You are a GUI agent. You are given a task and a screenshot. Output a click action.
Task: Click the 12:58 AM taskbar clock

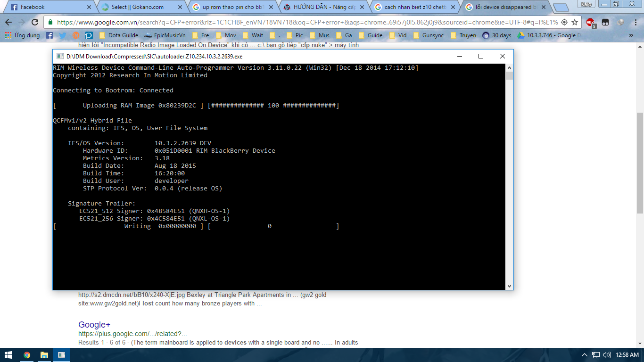[x=627, y=355]
